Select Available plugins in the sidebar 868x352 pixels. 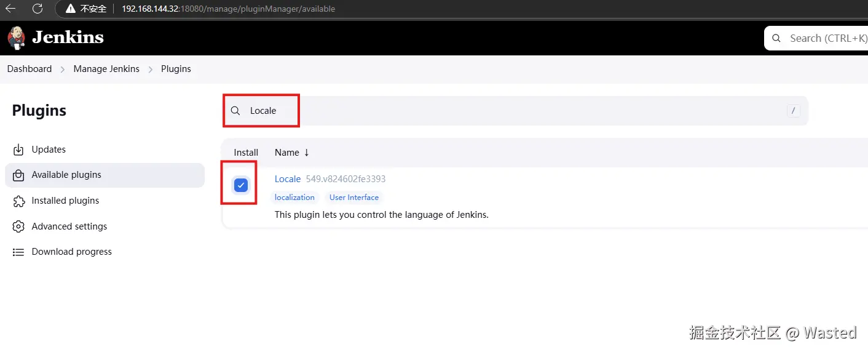(x=105, y=175)
